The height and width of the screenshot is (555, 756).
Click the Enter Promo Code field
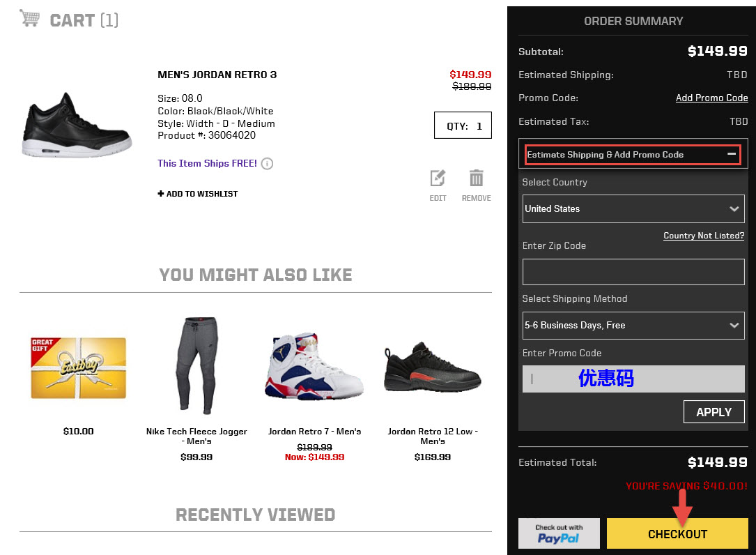point(633,379)
